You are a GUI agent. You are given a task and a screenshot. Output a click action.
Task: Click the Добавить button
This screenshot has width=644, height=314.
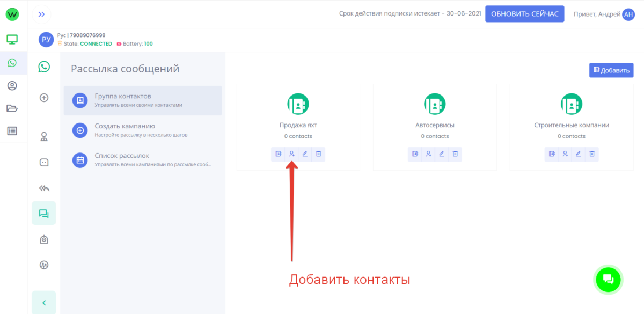pos(611,70)
